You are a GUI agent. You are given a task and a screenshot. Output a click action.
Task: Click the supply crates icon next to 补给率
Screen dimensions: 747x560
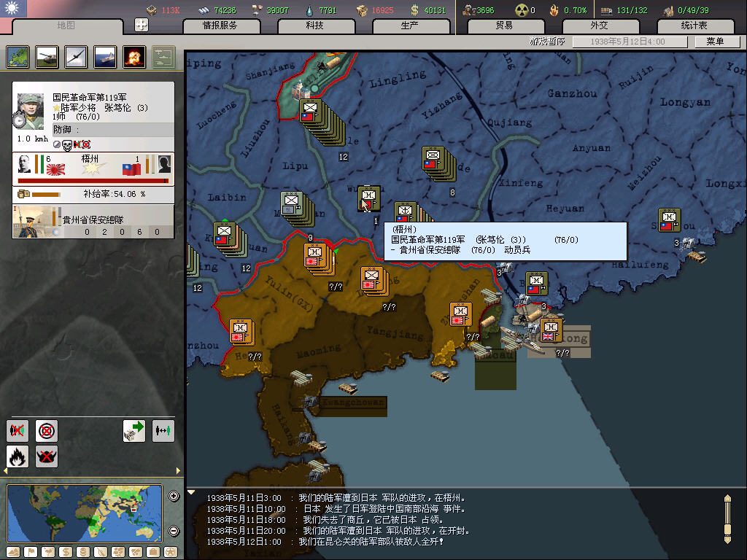tap(24, 194)
